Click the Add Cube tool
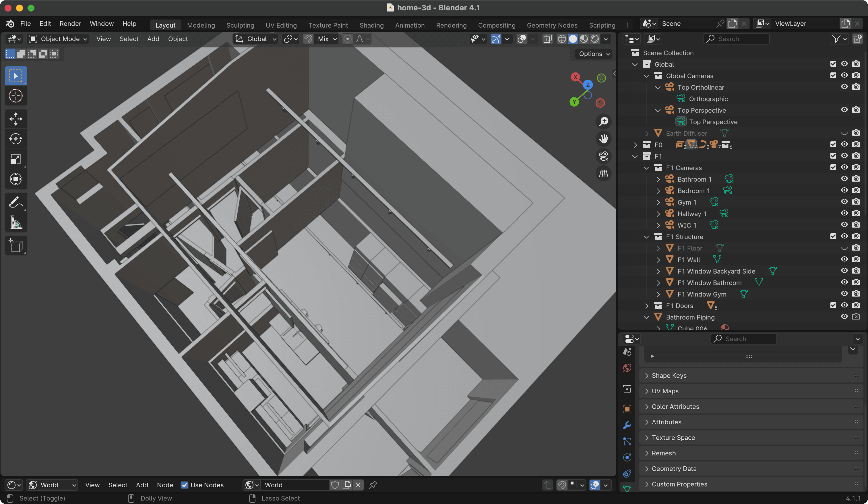 15,246
